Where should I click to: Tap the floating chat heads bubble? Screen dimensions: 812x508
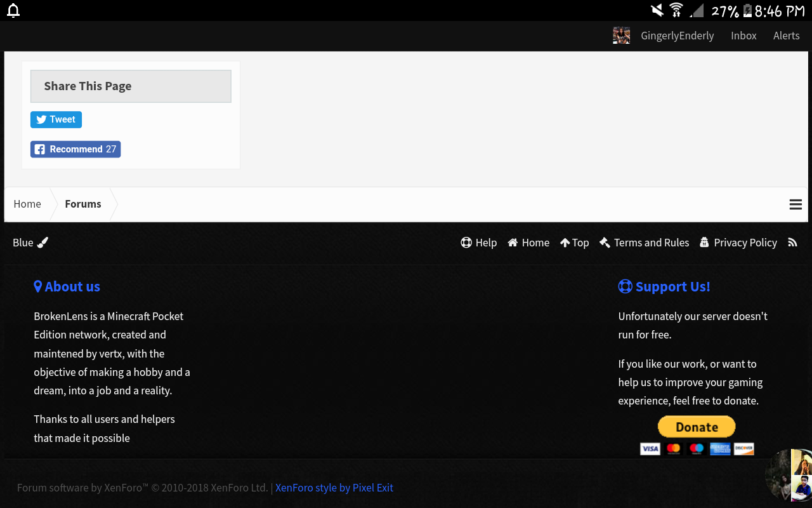tap(789, 475)
